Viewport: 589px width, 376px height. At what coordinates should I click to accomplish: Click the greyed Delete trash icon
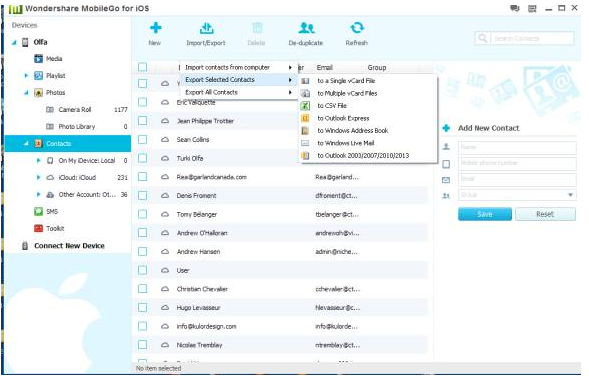pos(257,27)
